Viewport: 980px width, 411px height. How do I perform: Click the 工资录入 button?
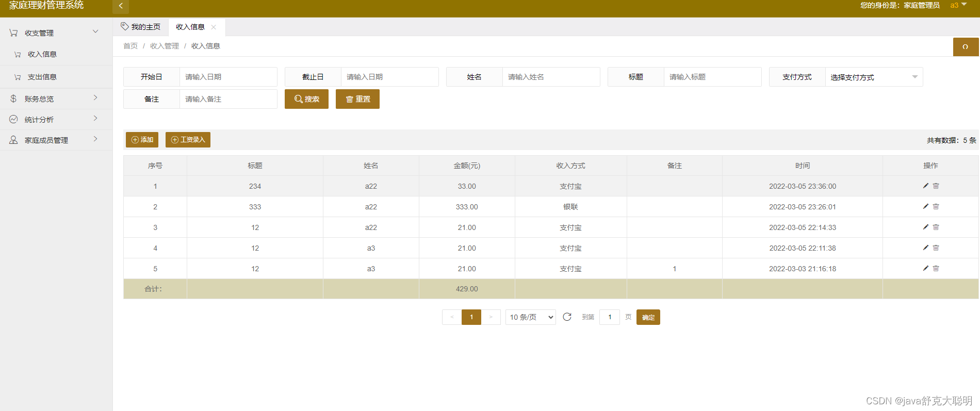[188, 140]
